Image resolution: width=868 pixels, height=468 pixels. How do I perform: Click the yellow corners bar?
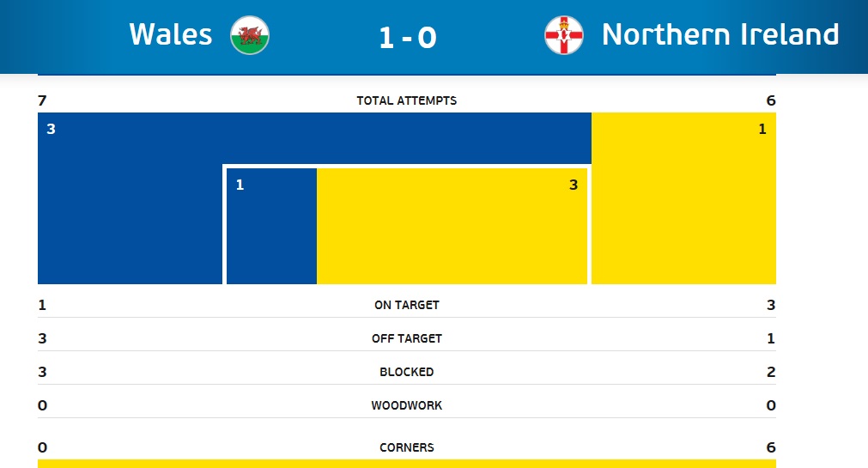click(x=407, y=464)
